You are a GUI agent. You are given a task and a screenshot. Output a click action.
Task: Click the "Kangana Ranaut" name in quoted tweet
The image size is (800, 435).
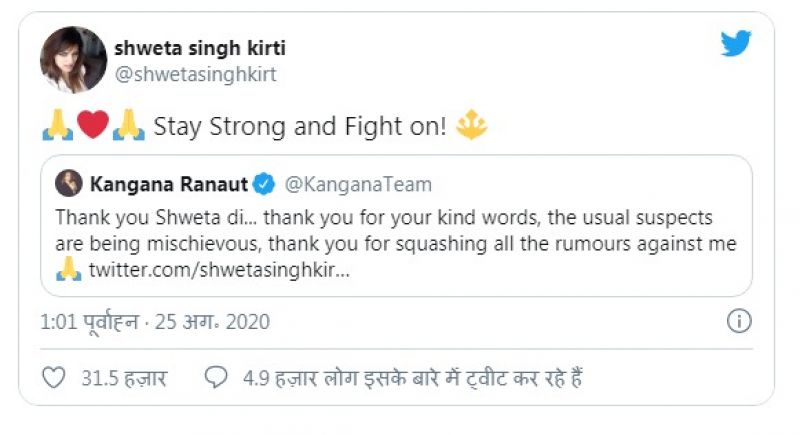pyautogui.click(x=168, y=184)
